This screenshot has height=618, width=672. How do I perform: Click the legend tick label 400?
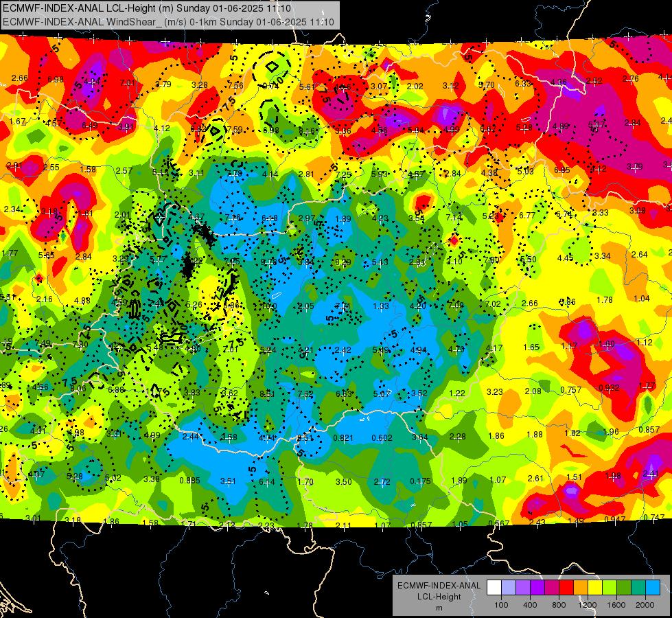click(x=530, y=605)
